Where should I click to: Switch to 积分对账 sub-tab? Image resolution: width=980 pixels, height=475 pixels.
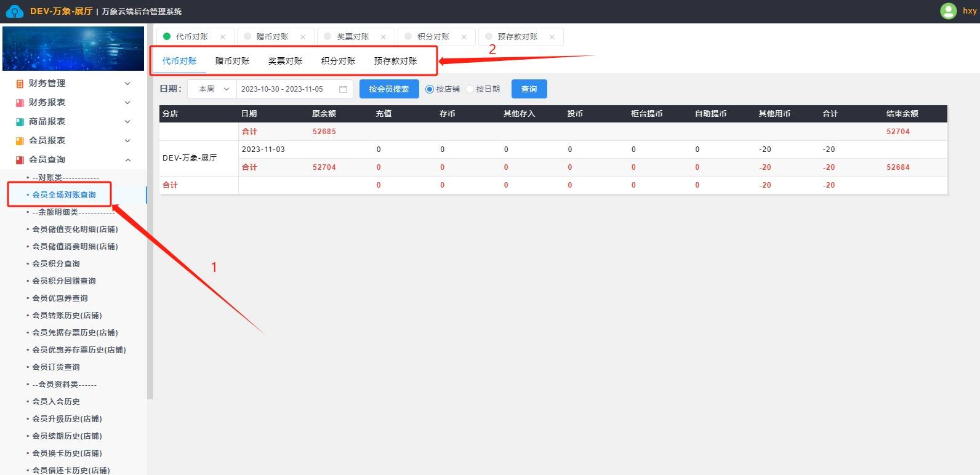point(338,61)
